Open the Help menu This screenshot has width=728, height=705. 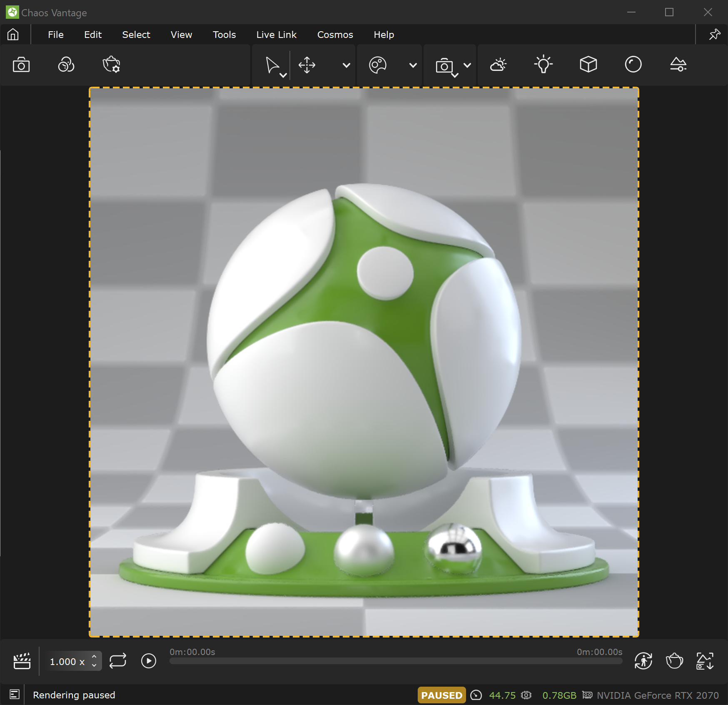384,35
